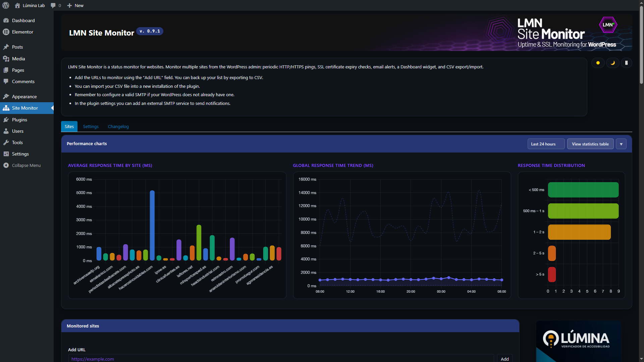Open Elementor from the sidebar
The image size is (644, 362).
[x=22, y=32]
